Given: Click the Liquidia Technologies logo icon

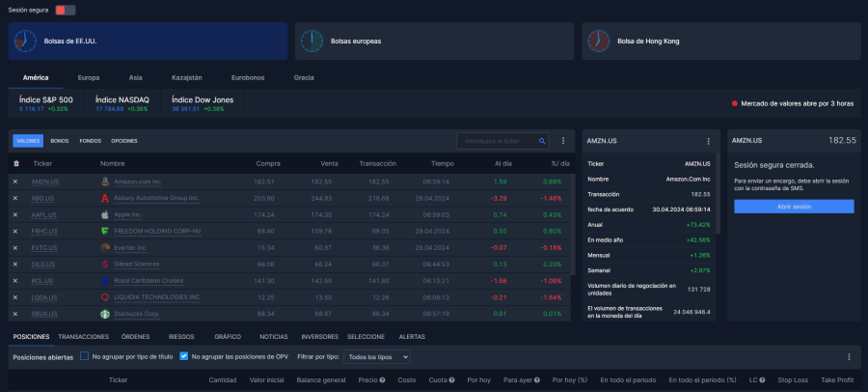Looking at the screenshot, I should point(104,297).
